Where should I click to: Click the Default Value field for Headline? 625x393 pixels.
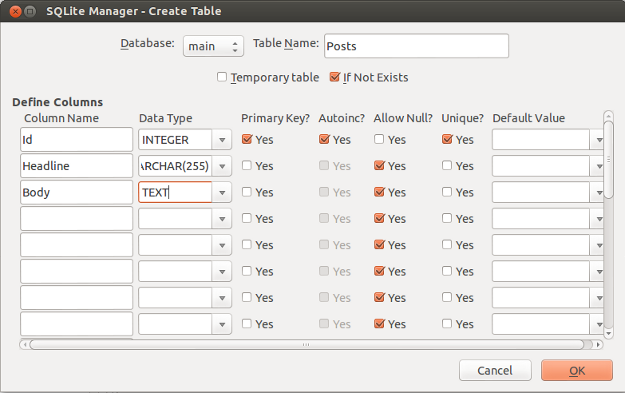(x=541, y=166)
